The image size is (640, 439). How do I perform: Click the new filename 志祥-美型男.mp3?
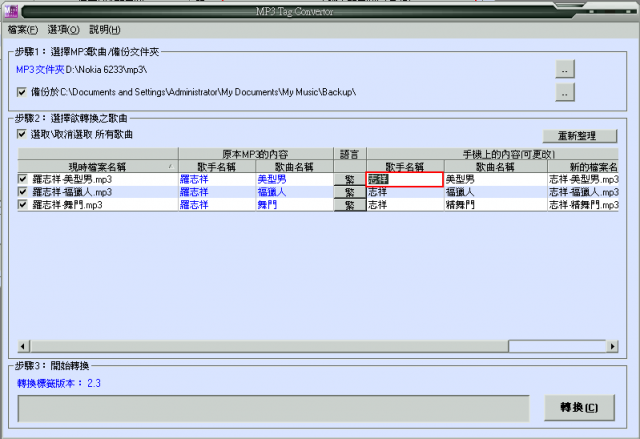pos(583,179)
